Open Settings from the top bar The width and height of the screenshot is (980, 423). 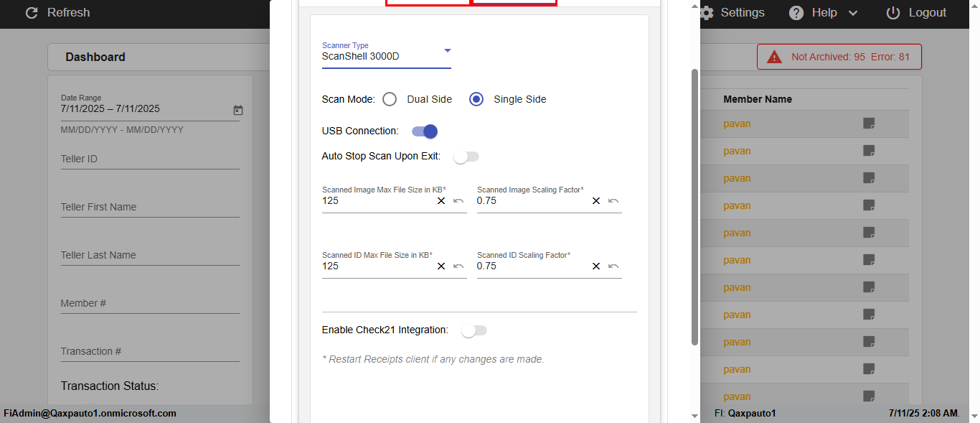732,13
